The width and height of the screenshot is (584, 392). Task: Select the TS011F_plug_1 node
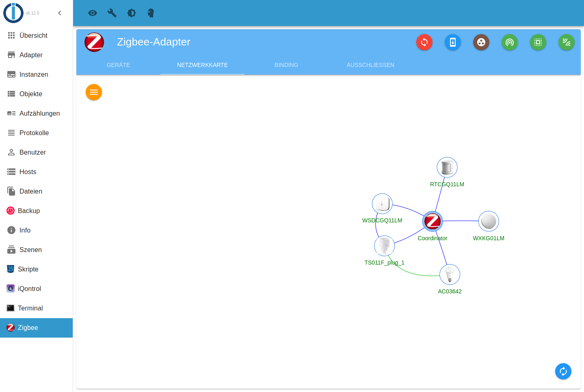(384, 246)
